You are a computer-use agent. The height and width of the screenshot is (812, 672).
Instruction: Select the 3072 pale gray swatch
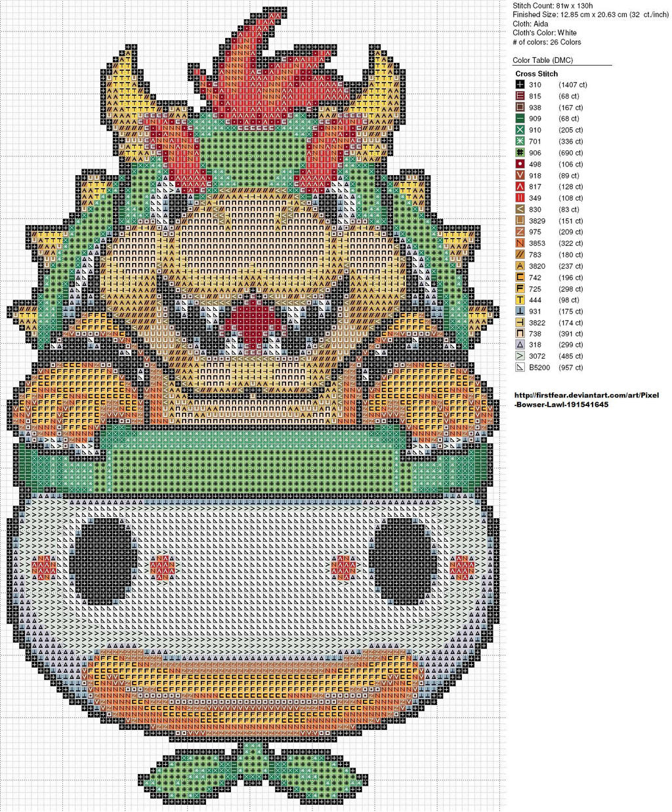pyautogui.click(x=520, y=356)
